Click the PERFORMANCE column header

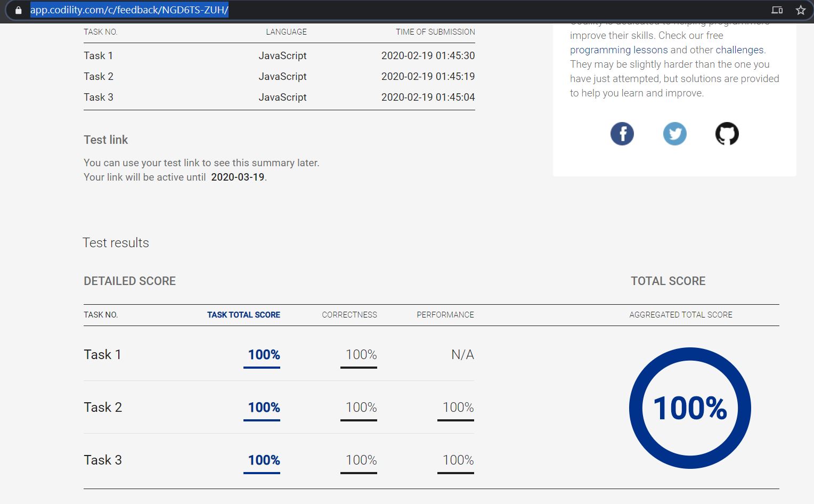tap(445, 315)
